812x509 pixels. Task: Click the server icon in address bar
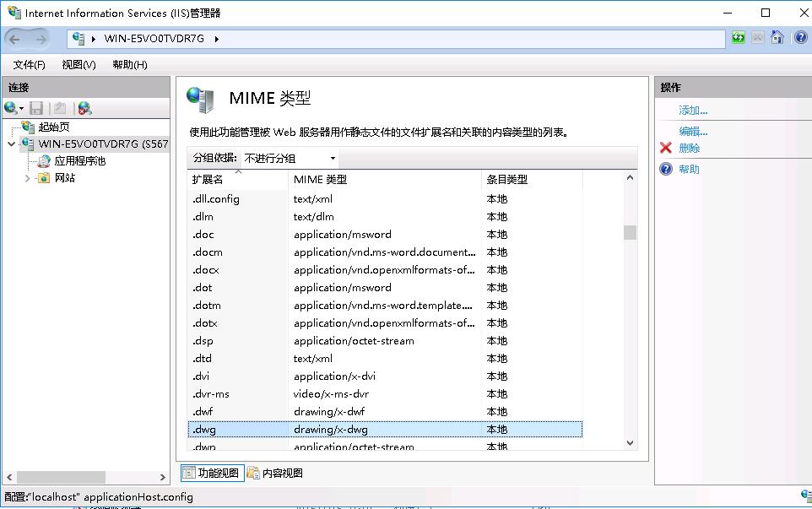[x=78, y=38]
